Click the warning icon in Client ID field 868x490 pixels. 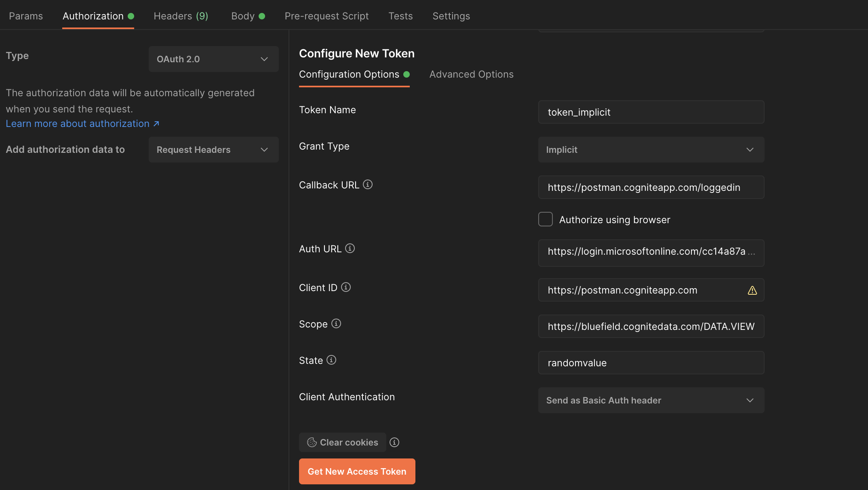(752, 290)
